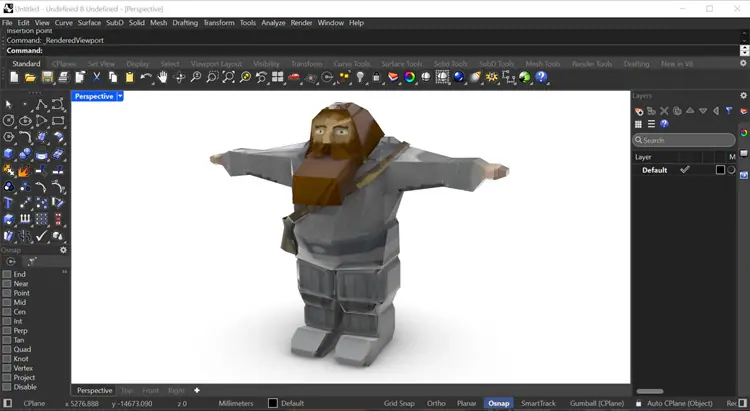Click the Move layer up triangle icon
Screen dimensions: 750x411
pos(690,111)
